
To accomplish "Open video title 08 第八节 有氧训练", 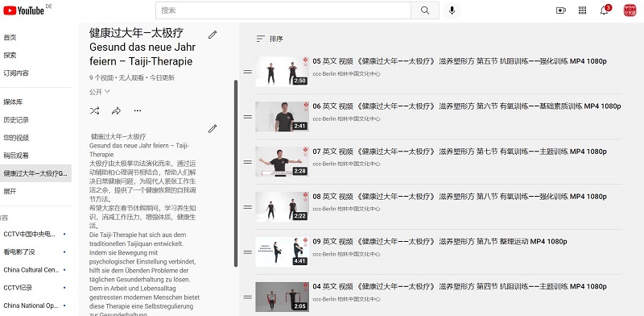I will [x=460, y=196].
